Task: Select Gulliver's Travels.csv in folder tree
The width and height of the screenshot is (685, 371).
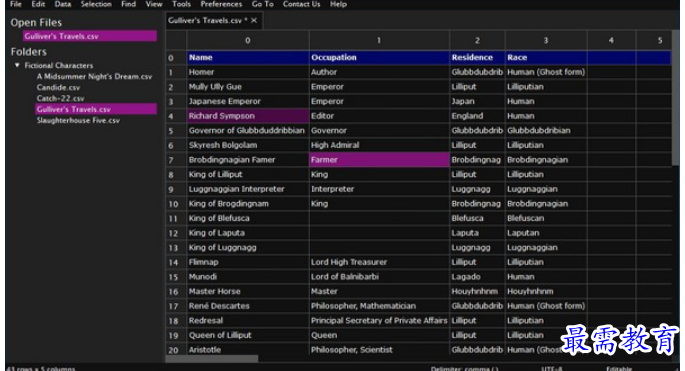Action: click(96, 109)
